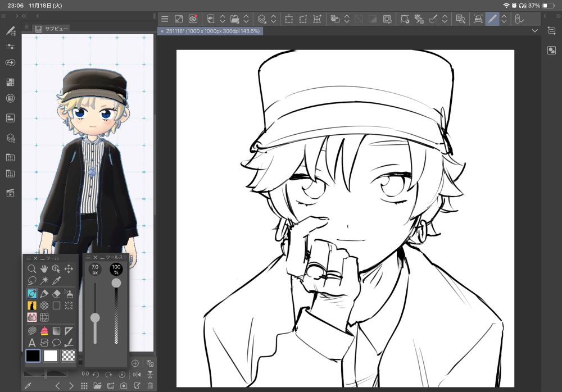Adjust the opacity slider handle
The image size is (562, 392).
(116, 283)
